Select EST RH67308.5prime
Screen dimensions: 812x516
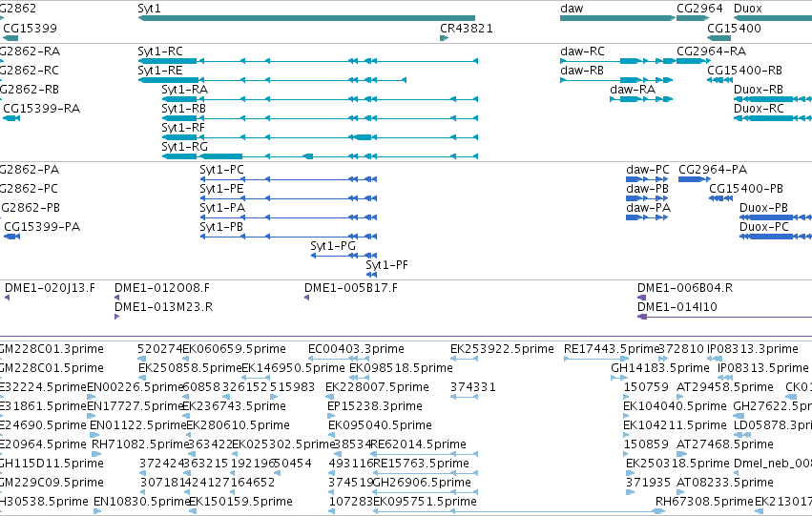[659, 511]
